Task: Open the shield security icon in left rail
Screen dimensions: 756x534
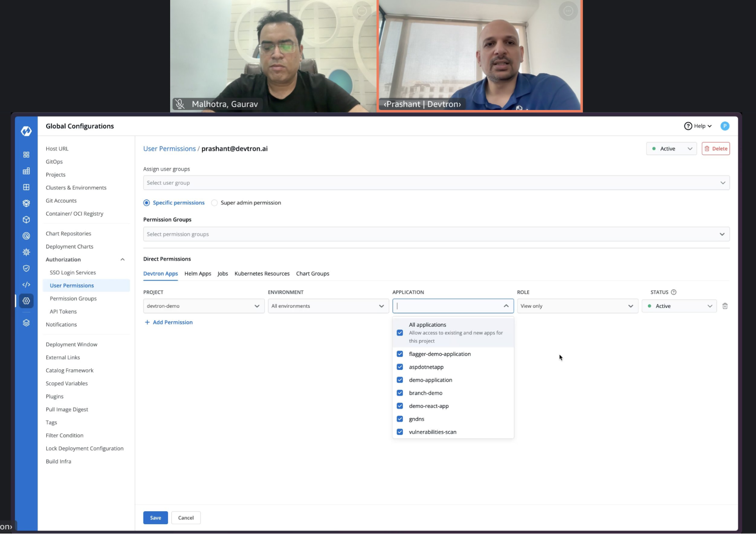Action: pyautogui.click(x=26, y=268)
